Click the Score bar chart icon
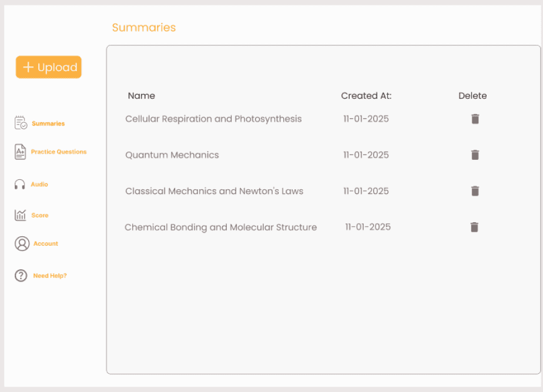Screen dimensions: 543x392 [21, 215]
